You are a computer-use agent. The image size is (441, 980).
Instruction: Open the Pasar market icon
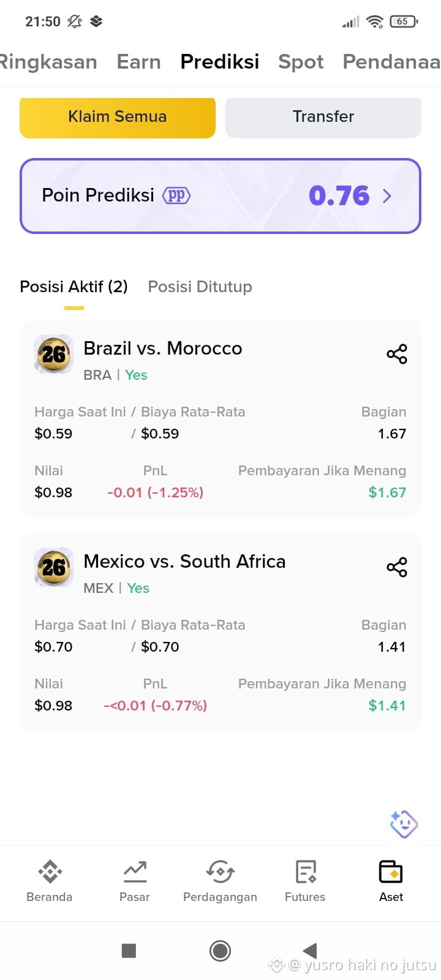pyautogui.click(x=135, y=871)
